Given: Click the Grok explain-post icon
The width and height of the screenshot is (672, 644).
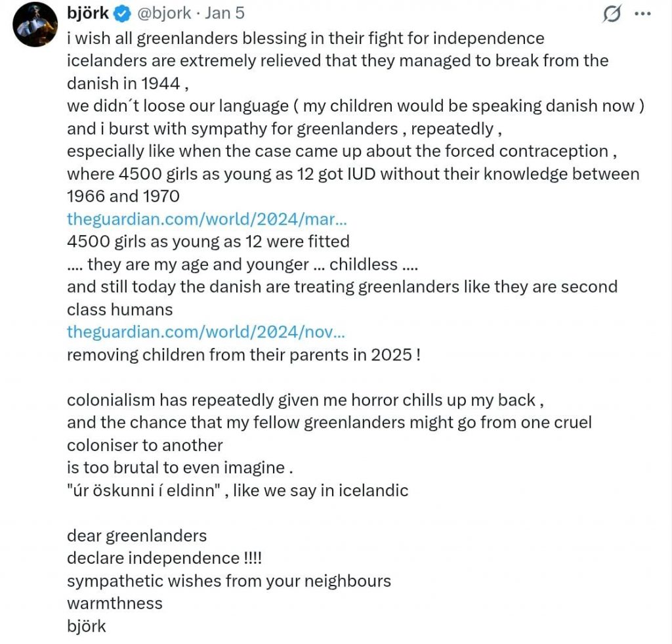Looking at the screenshot, I should point(612,14).
